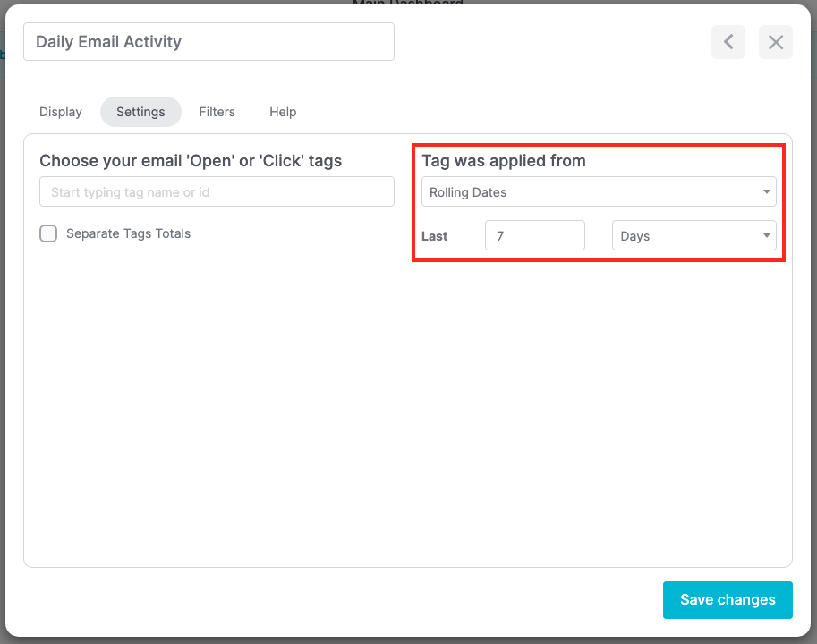Click the back chevron arrow icon

pos(728,42)
